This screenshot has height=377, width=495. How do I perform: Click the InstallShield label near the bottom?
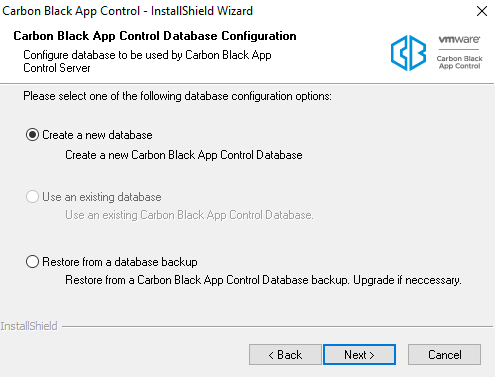(x=29, y=326)
